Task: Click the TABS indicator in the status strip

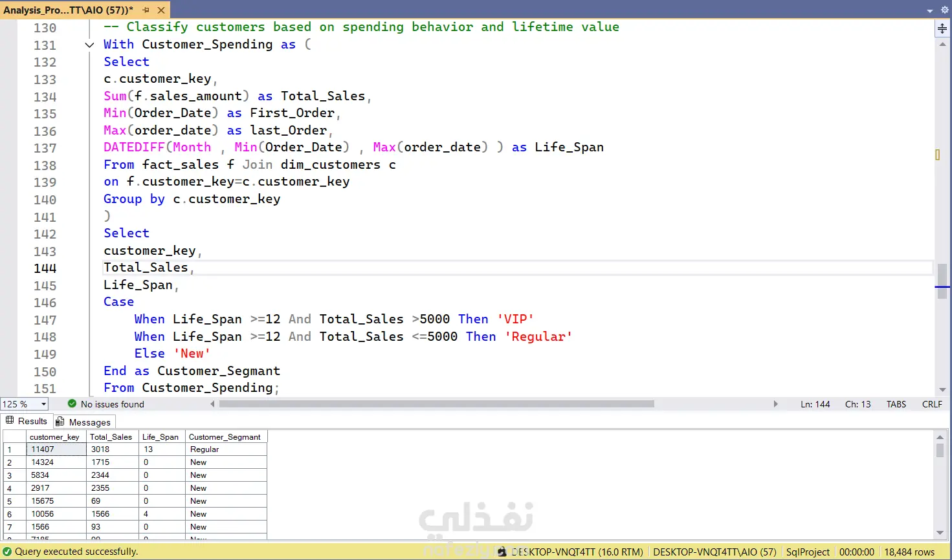Action: coord(896,404)
